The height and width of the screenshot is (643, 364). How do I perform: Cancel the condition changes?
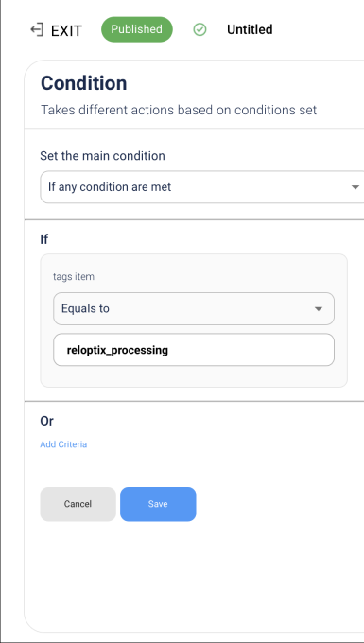pyautogui.click(x=78, y=504)
